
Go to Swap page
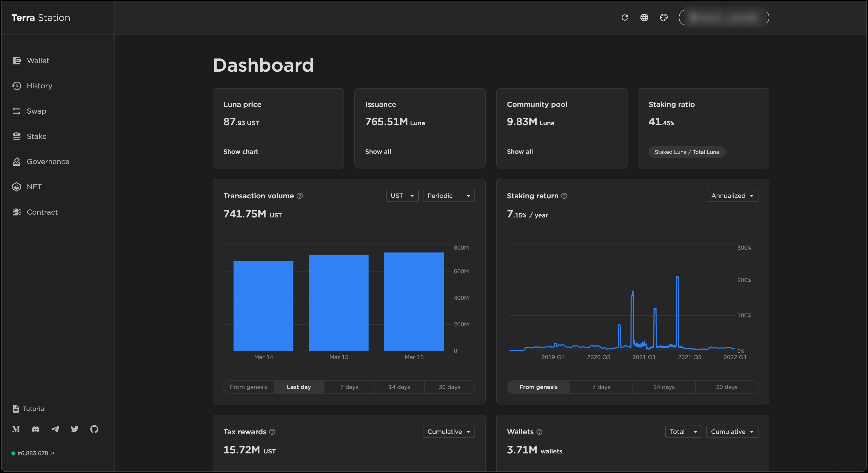36,111
